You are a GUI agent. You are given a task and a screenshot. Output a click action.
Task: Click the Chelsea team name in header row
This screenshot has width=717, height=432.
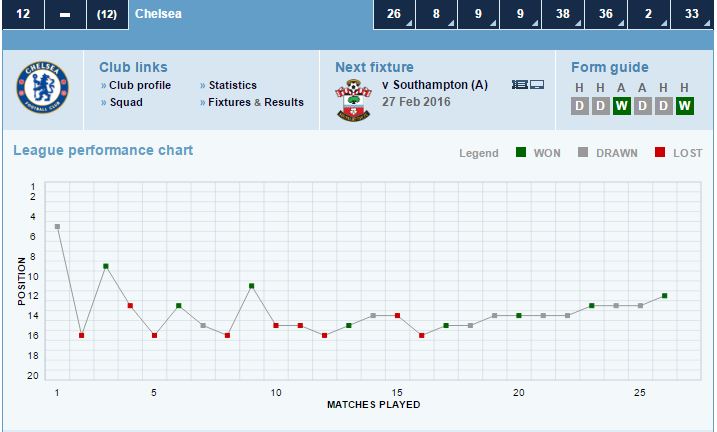158,15
